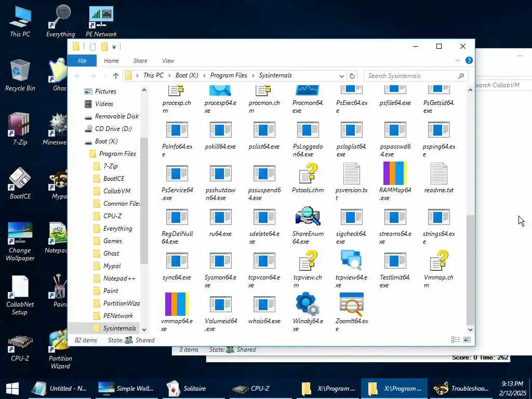
Task: Switch to the Share ribbon tab
Action: (x=140, y=61)
